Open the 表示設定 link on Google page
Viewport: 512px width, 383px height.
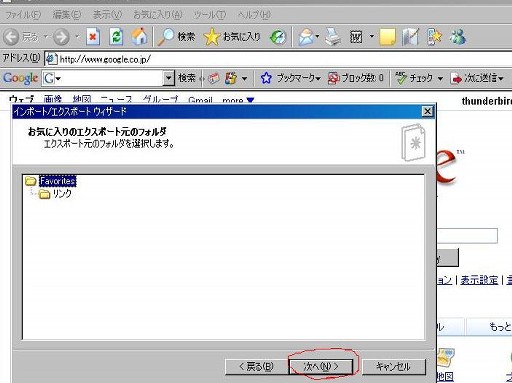click(479, 280)
